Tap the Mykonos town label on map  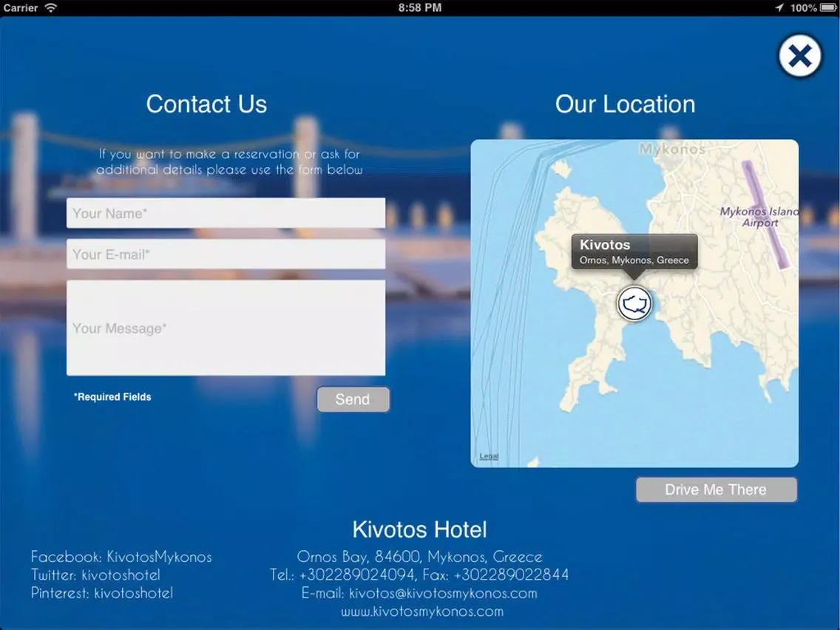[x=672, y=149]
